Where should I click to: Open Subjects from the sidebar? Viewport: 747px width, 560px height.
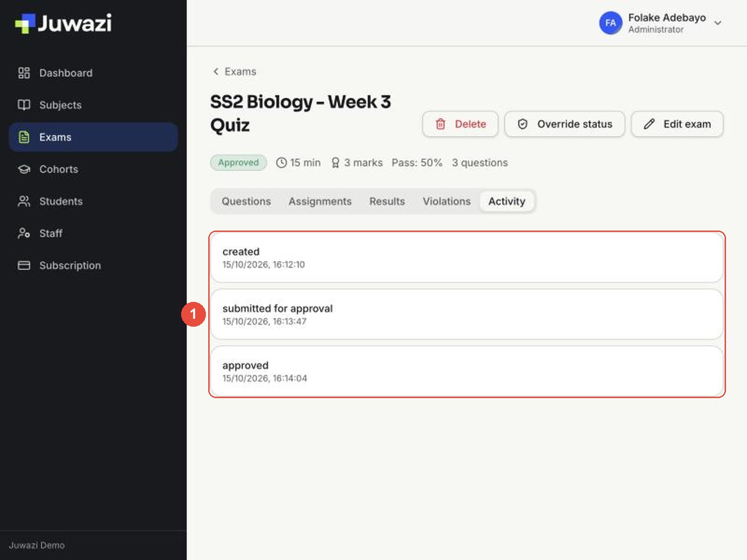coord(93,105)
